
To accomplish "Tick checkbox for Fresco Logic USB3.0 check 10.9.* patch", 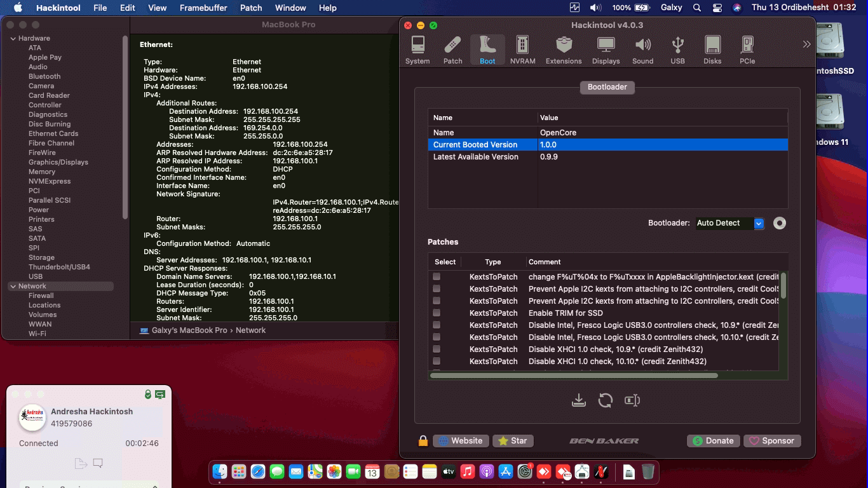I will pyautogui.click(x=437, y=325).
